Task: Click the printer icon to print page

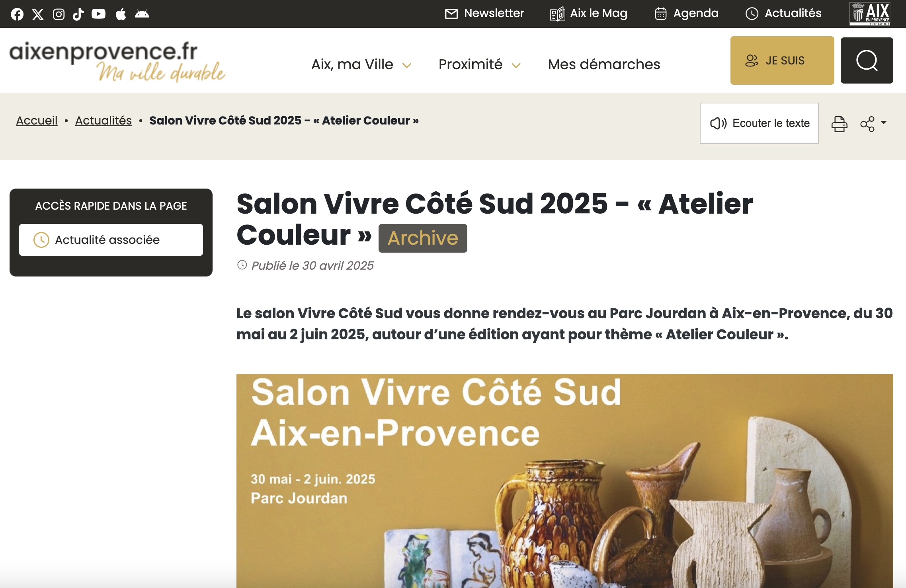Action: (839, 124)
